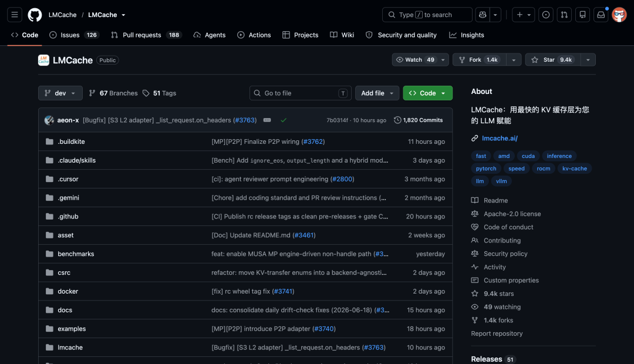Image resolution: width=634 pixels, height=364 pixels.
Task: Open the notifications inbox icon
Action: click(601, 15)
